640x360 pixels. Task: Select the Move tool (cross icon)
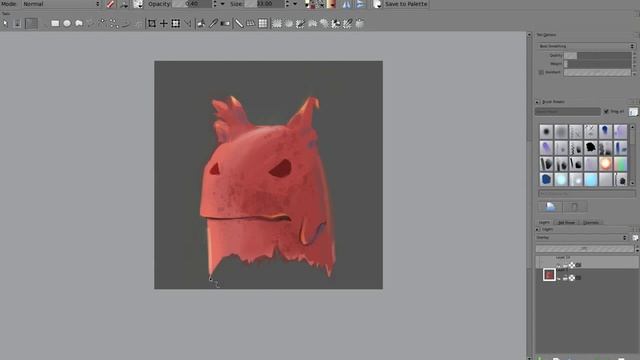coord(164,23)
